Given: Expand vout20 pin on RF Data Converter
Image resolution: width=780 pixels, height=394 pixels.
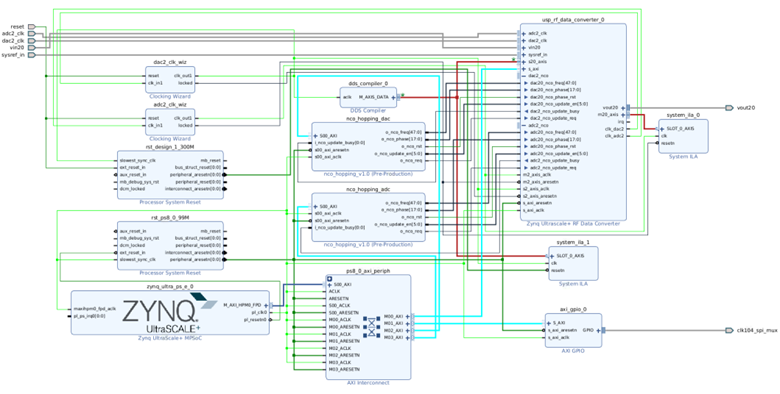Looking at the screenshot, I should point(622,107).
